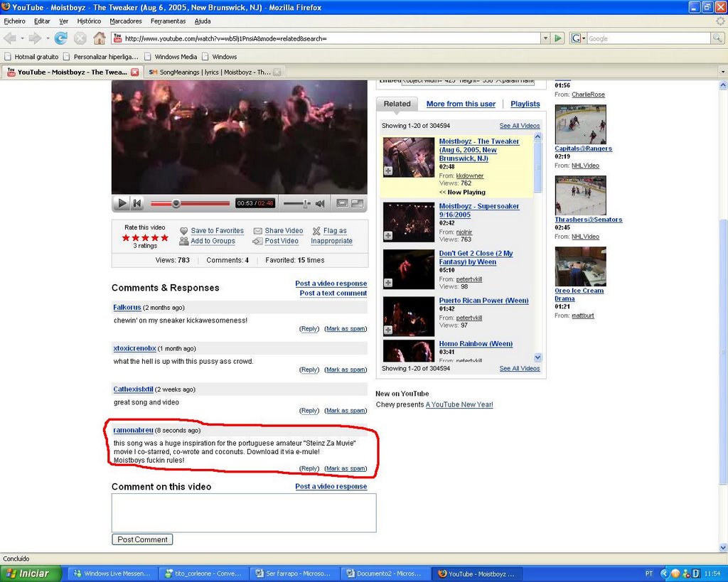Open the Histórico menu
The height and width of the screenshot is (582, 728).
[x=89, y=21]
